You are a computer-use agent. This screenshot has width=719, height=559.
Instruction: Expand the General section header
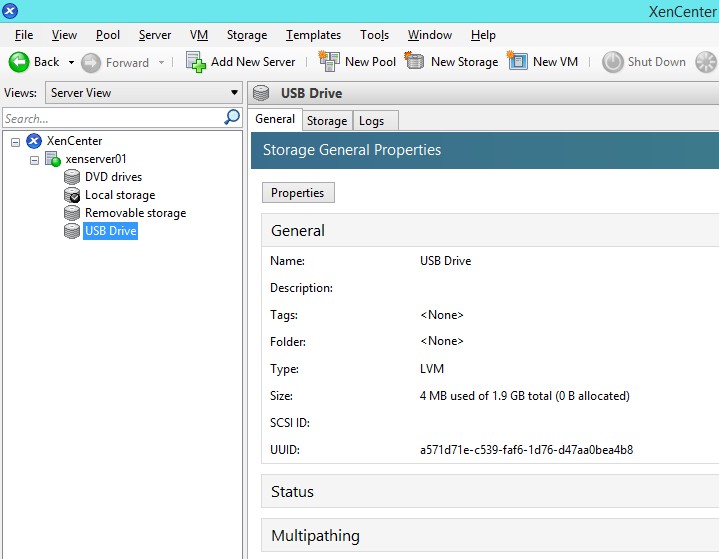[490, 230]
